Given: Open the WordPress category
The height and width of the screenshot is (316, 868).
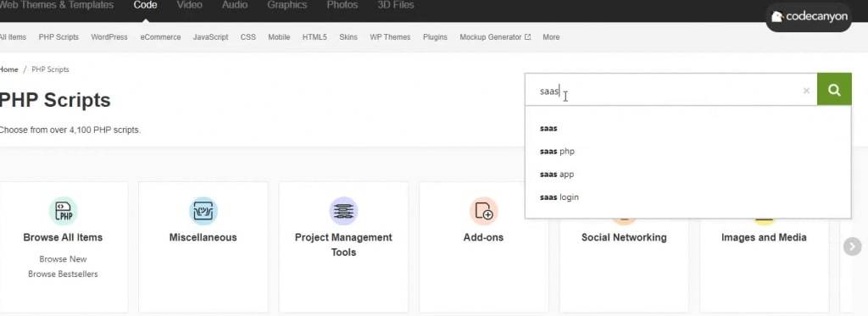Looking at the screenshot, I should tap(109, 37).
